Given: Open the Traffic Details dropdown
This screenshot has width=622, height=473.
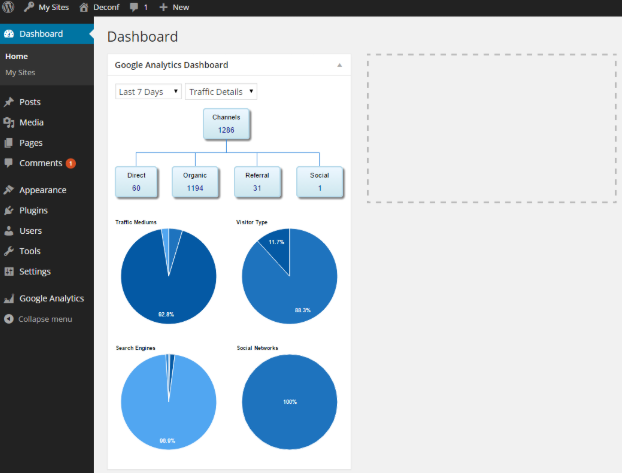Looking at the screenshot, I should (x=221, y=92).
